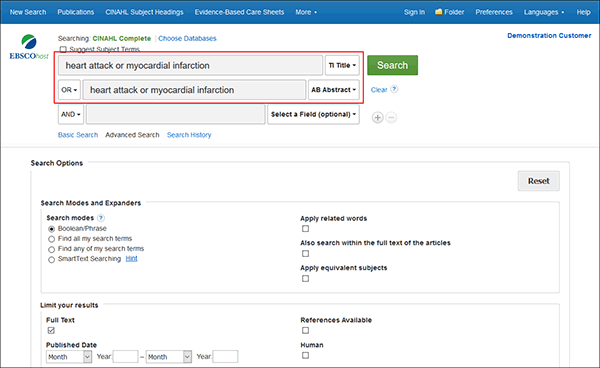The width and height of the screenshot is (600, 368).
Task: Click Sign In link
Action: pyautogui.click(x=414, y=12)
